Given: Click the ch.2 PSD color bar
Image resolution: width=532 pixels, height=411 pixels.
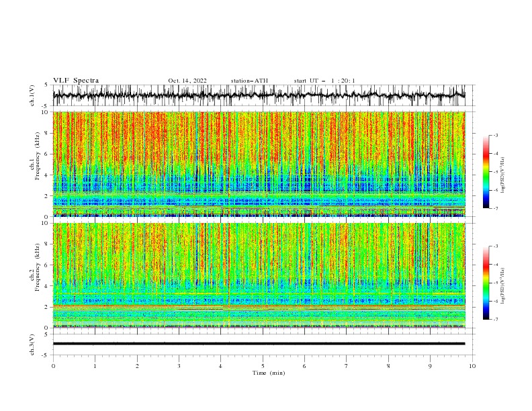Looking at the screenshot, I should click(x=486, y=283).
